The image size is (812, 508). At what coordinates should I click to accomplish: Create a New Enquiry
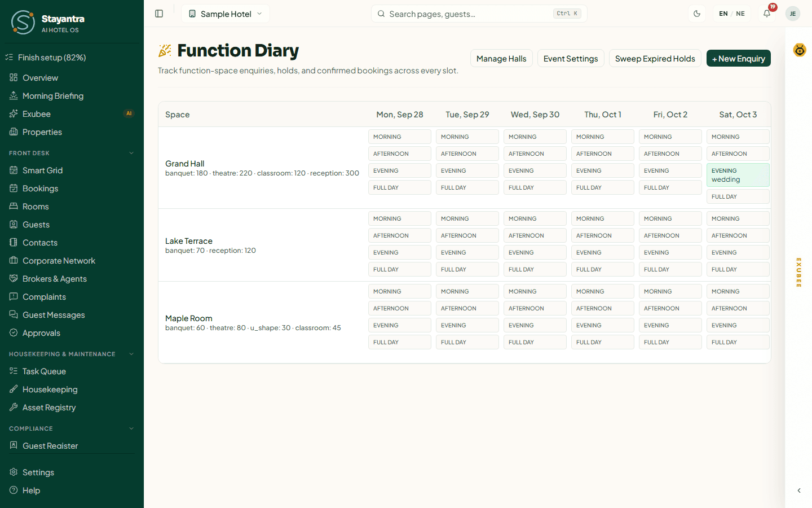[739, 59]
